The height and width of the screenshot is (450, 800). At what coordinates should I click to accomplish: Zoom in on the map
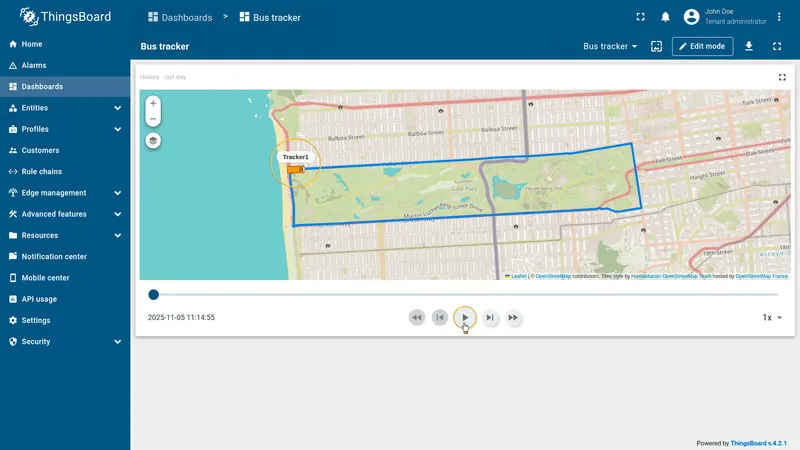153,103
